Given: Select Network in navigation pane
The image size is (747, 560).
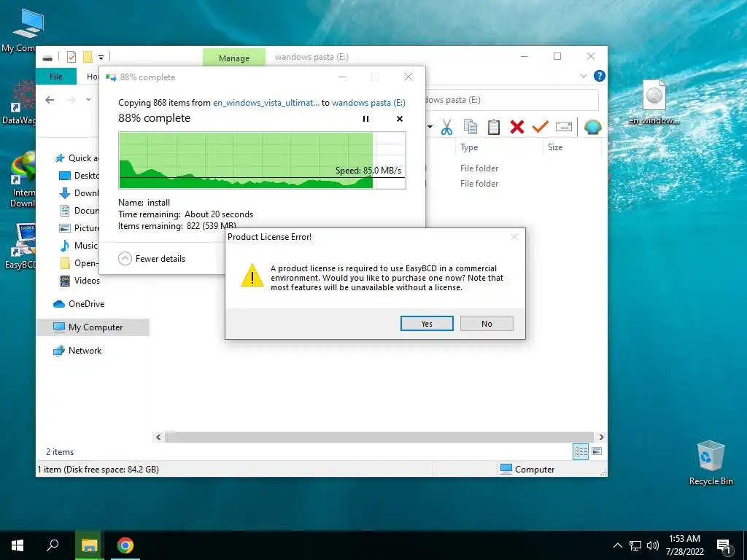Looking at the screenshot, I should (x=78, y=351).
